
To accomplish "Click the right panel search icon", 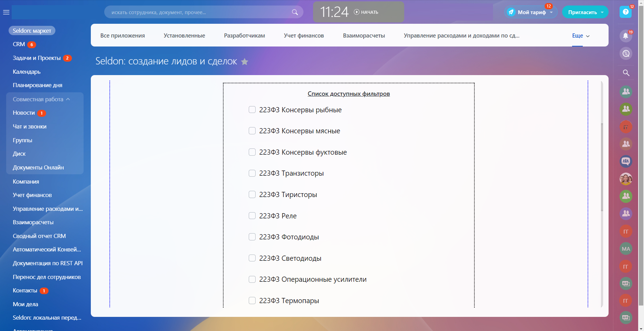I will point(626,73).
